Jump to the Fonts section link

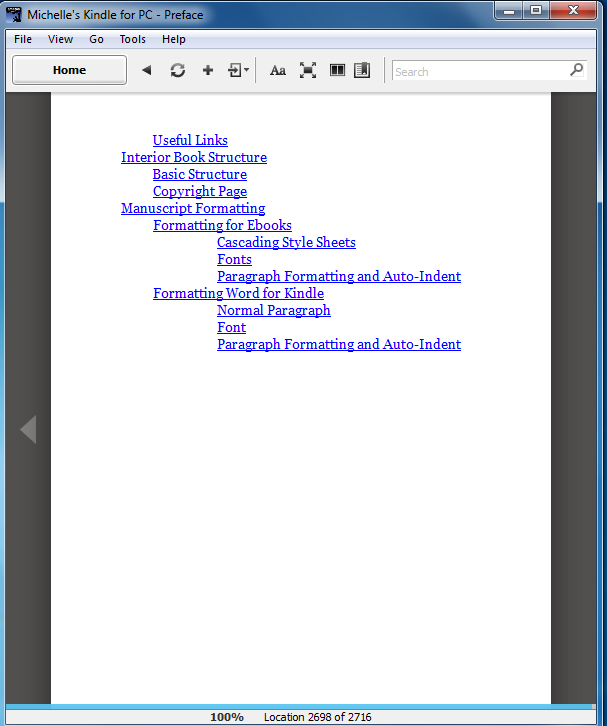coord(234,259)
